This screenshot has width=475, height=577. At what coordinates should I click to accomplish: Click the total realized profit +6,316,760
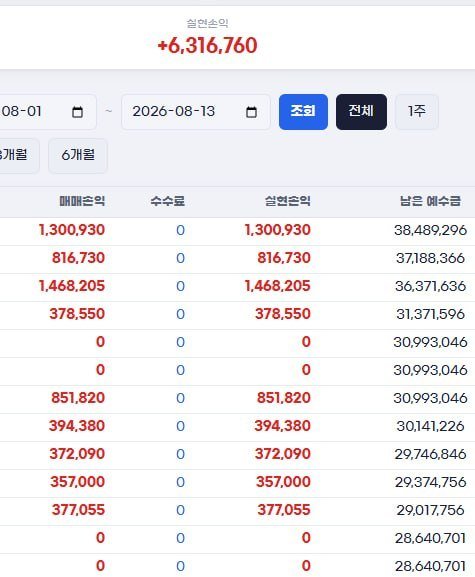coord(207,46)
